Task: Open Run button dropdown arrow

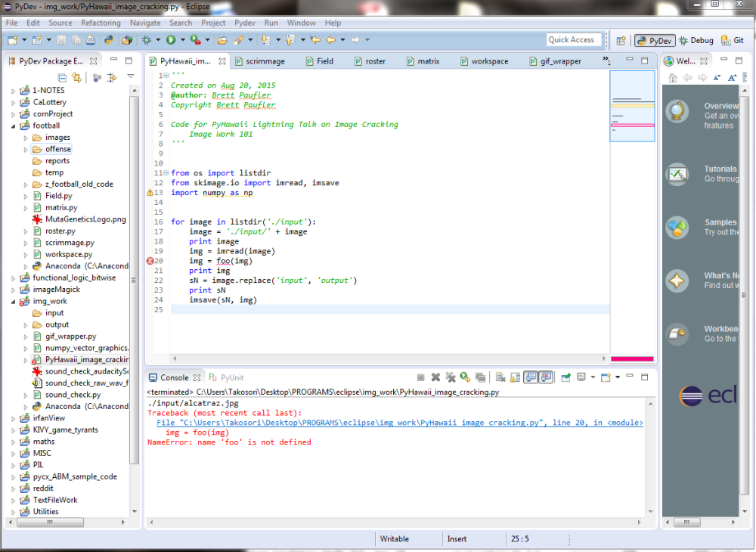Action: (x=183, y=40)
